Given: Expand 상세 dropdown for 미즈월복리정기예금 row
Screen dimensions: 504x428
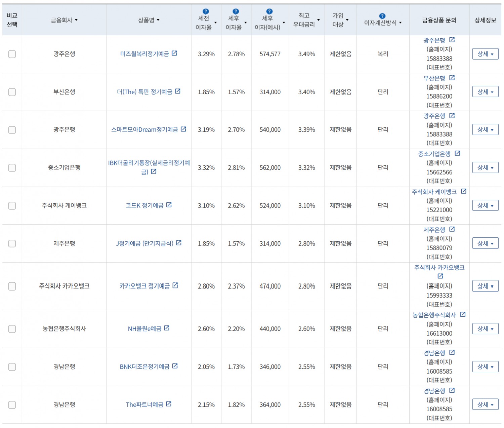Looking at the screenshot, I should coord(485,54).
